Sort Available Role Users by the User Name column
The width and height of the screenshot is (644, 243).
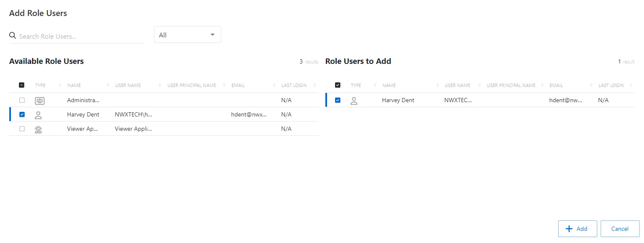click(128, 85)
